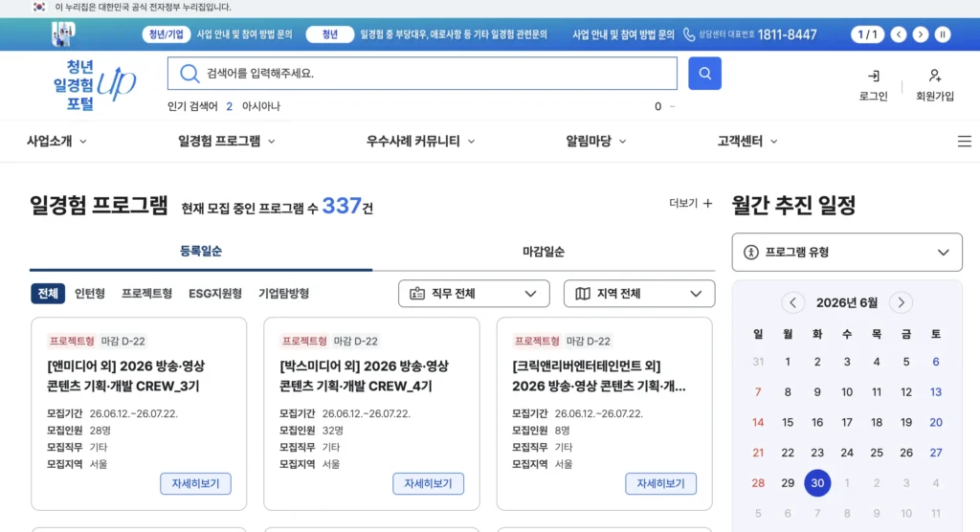Click the phone icon by 1811-8447
980x532 pixels.
click(689, 34)
